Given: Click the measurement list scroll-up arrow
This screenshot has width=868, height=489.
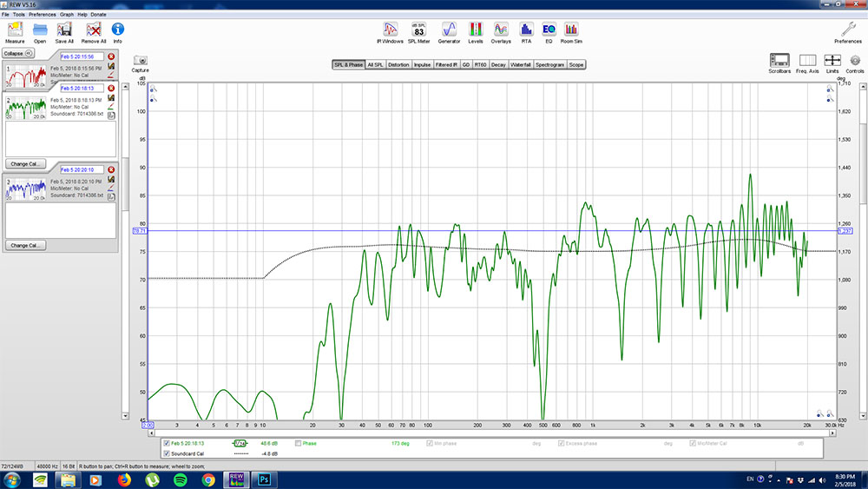Looking at the screenshot, I should point(125,86).
